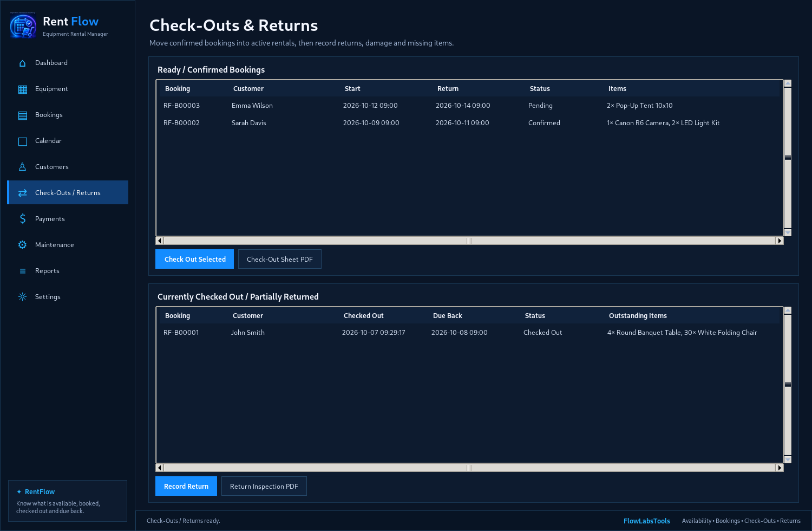Click the Reports lines icon
Image resolution: width=812 pixels, height=531 pixels.
tap(22, 271)
